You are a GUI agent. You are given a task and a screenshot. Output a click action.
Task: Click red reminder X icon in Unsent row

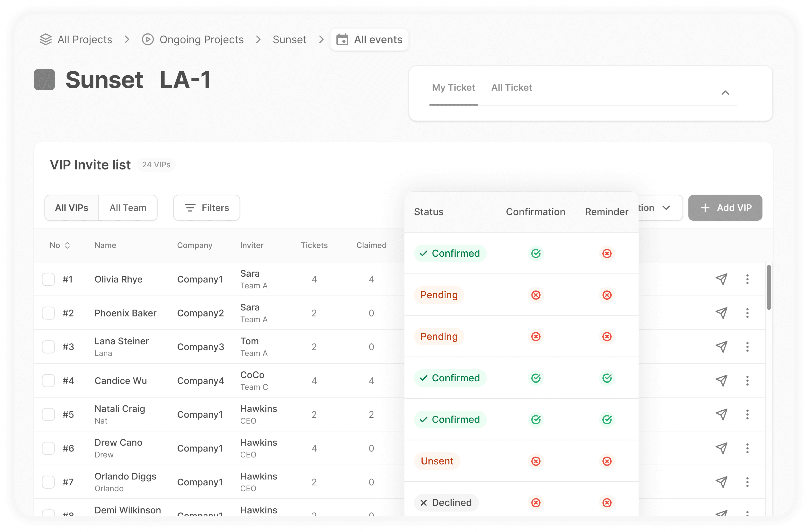pyautogui.click(x=607, y=461)
